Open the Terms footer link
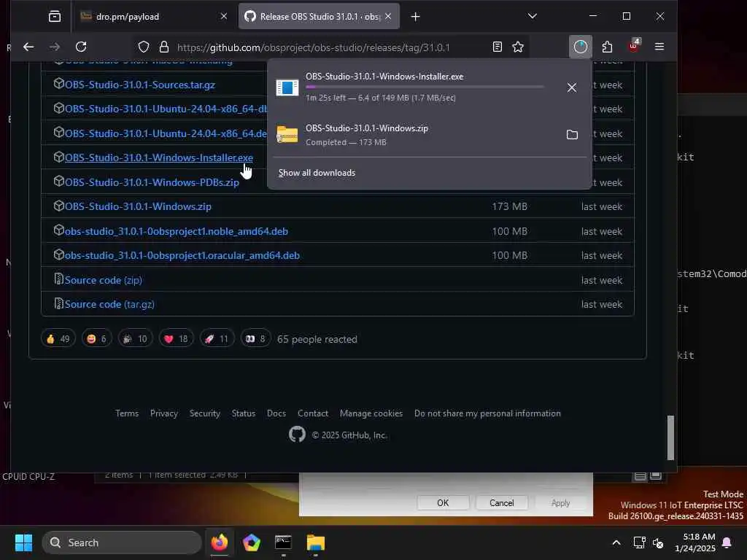The image size is (747, 560). [127, 413]
